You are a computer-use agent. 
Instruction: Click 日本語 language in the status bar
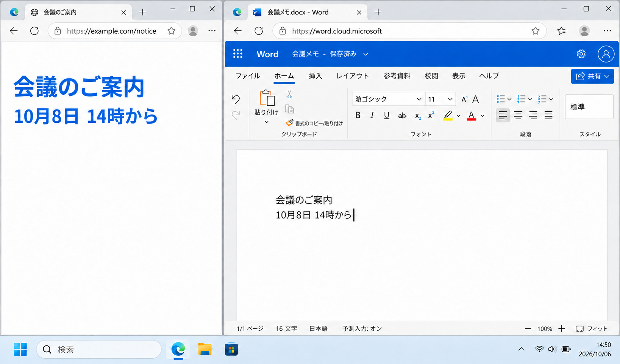(x=319, y=328)
